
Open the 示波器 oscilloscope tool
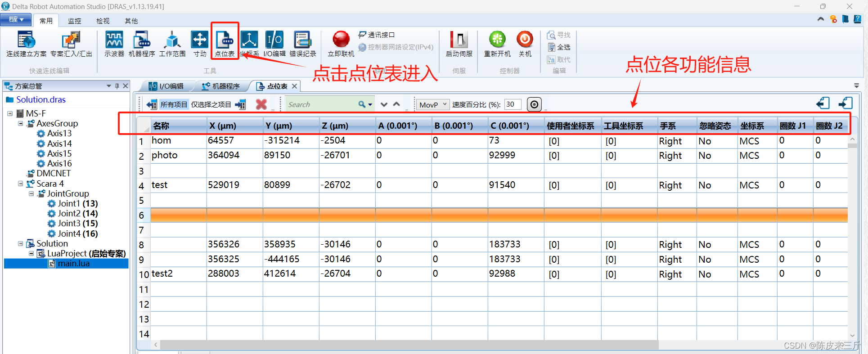[x=114, y=44]
